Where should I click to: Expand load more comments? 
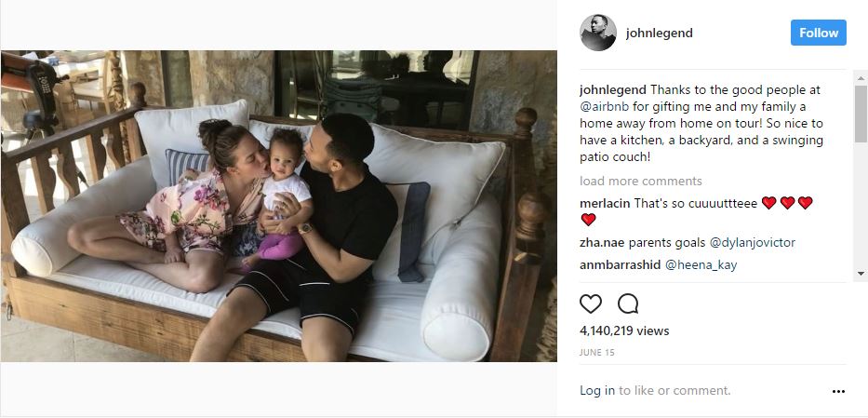[x=640, y=181]
